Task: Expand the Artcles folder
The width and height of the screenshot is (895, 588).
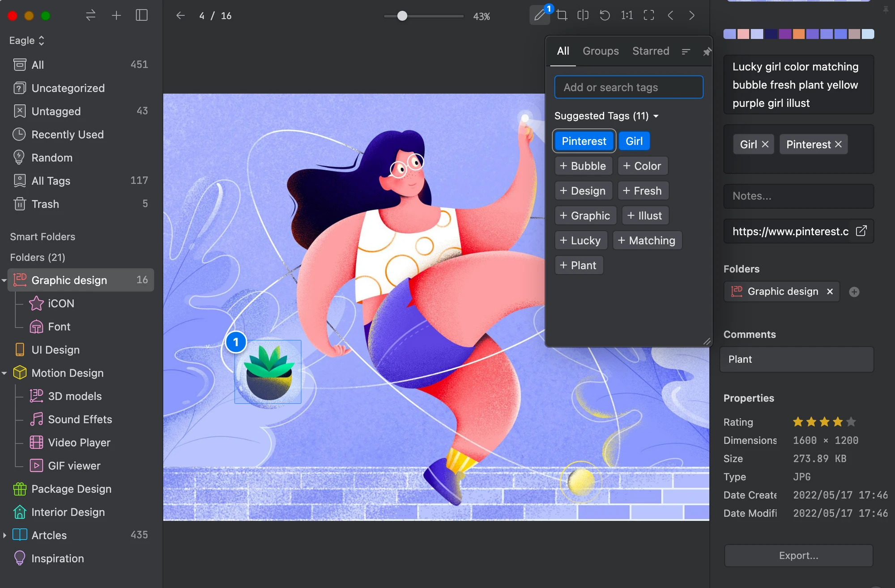Action: pos(4,535)
